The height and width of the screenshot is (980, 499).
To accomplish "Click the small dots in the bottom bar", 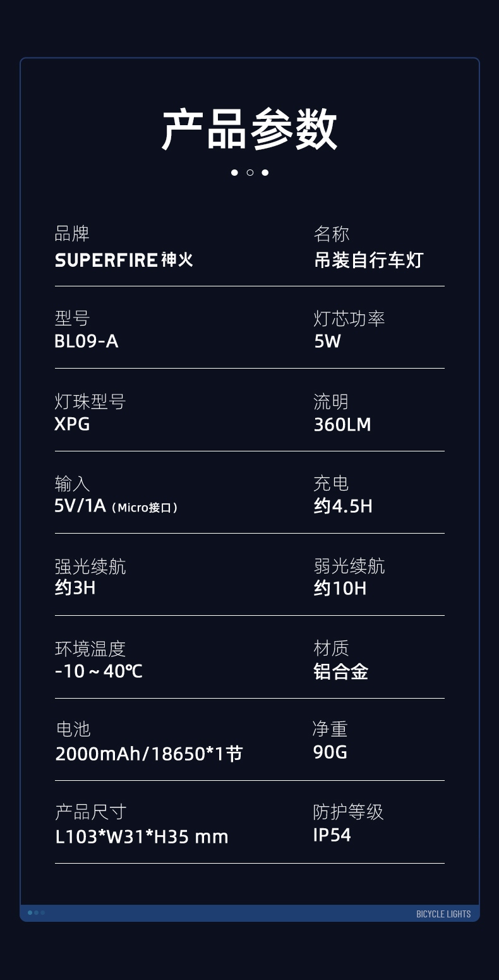I will [x=36, y=912].
